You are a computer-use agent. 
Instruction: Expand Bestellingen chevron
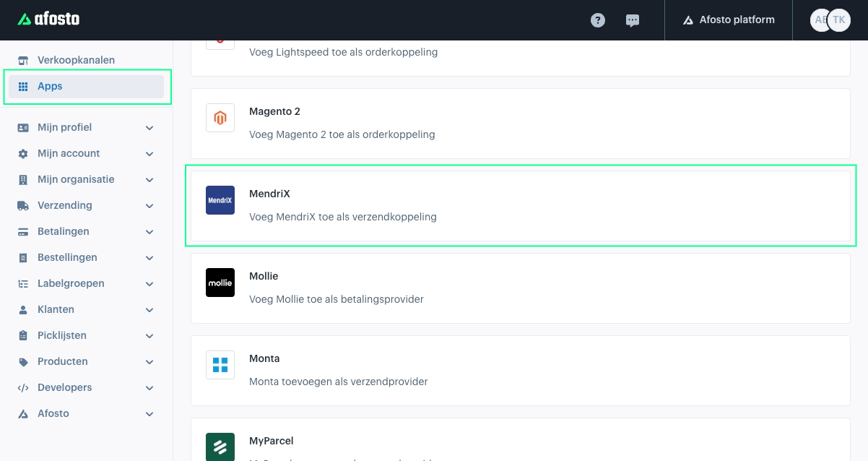[x=149, y=258]
